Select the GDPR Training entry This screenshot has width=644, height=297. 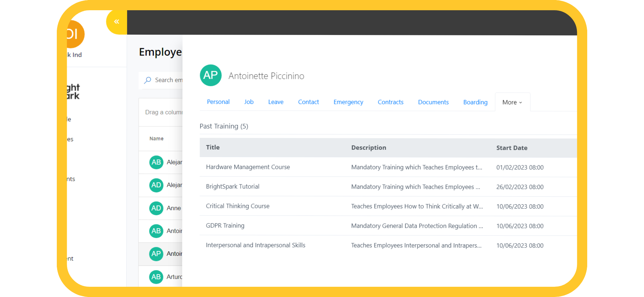click(225, 226)
